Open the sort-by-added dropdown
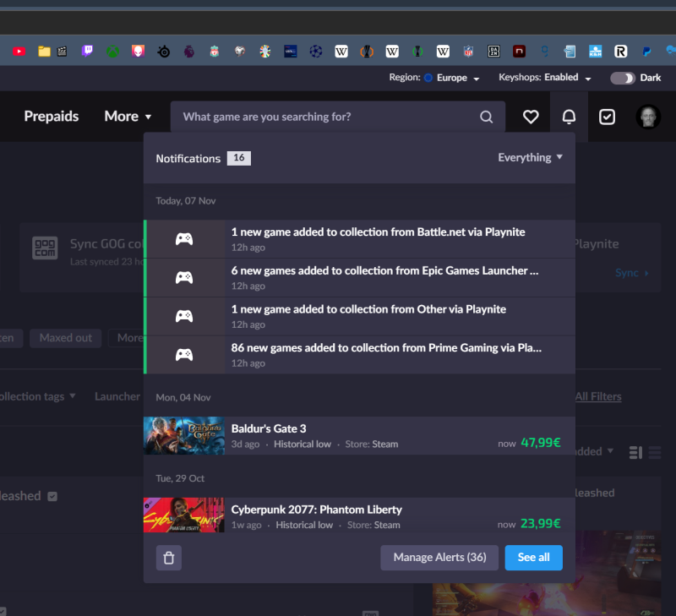 pyautogui.click(x=595, y=451)
